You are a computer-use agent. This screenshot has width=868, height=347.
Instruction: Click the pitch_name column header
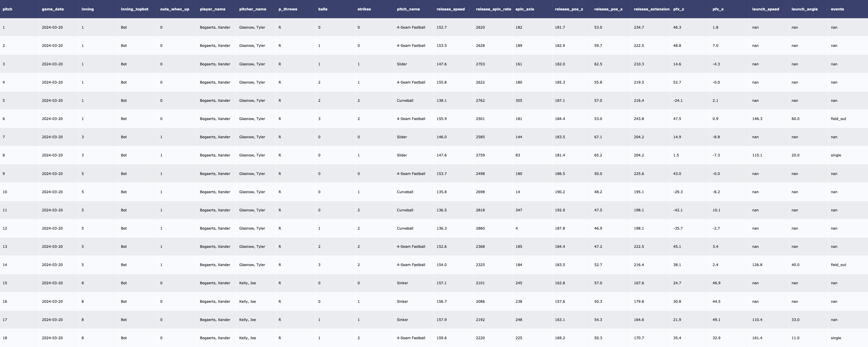[x=408, y=9]
